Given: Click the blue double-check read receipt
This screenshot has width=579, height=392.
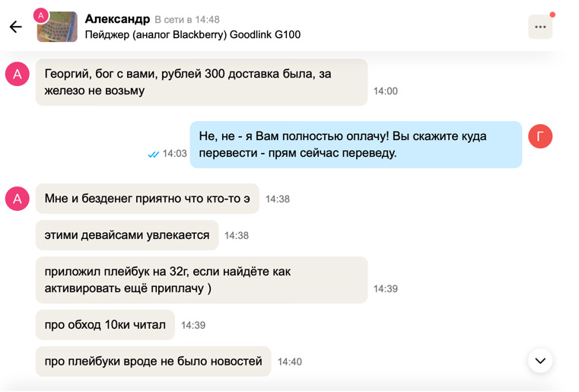Looking at the screenshot, I should 154,154.
